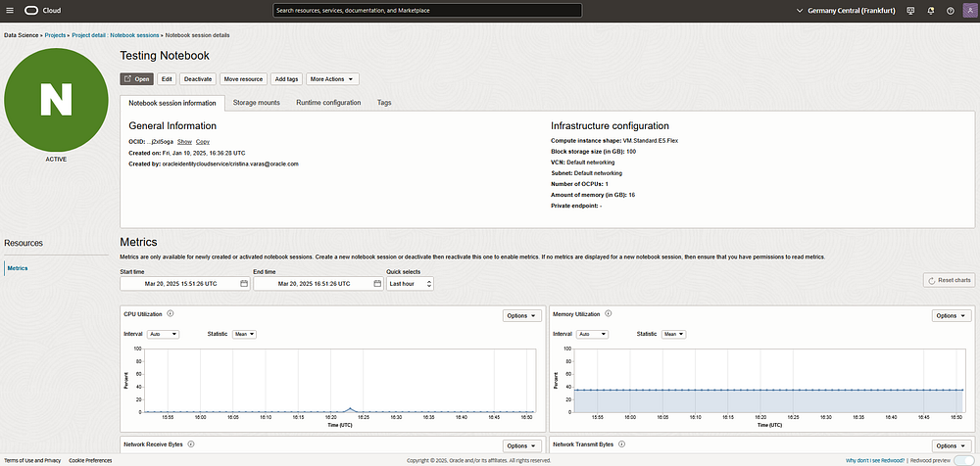Image resolution: width=980 pixels, height=466 pixels.
Task: Switch to the Runtime configuration tab
Action: [x=328, y=103]
